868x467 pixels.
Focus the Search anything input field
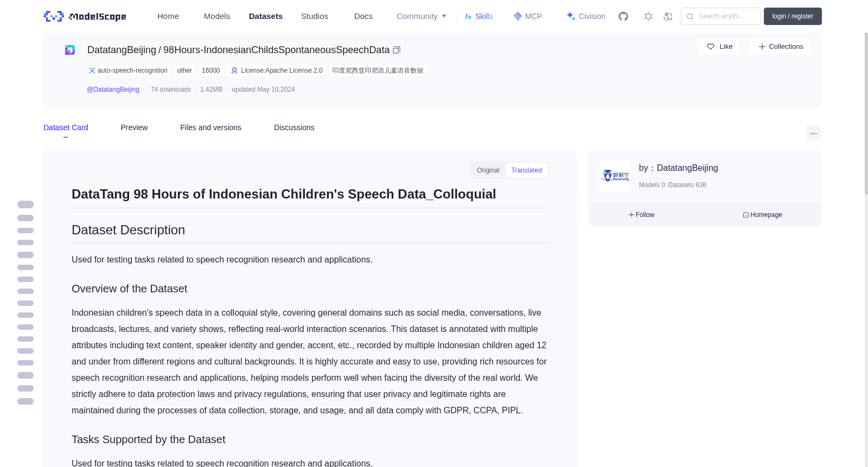[721, 16]
